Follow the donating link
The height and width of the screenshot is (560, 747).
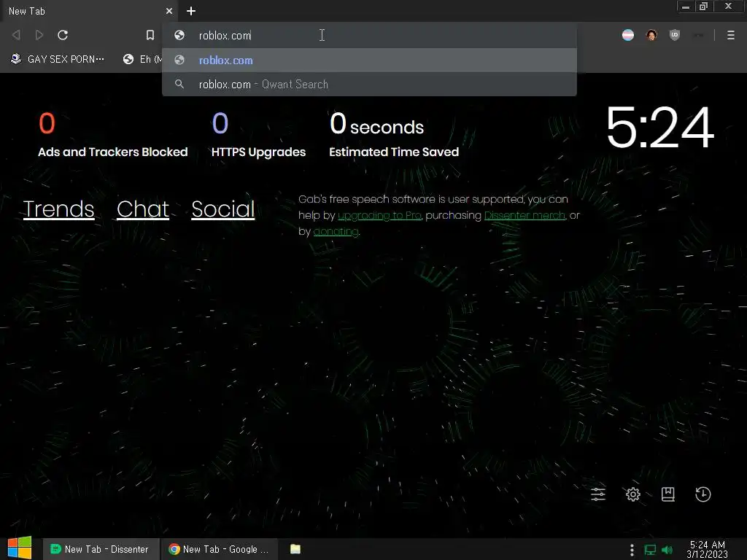click(x=336, y=231)
